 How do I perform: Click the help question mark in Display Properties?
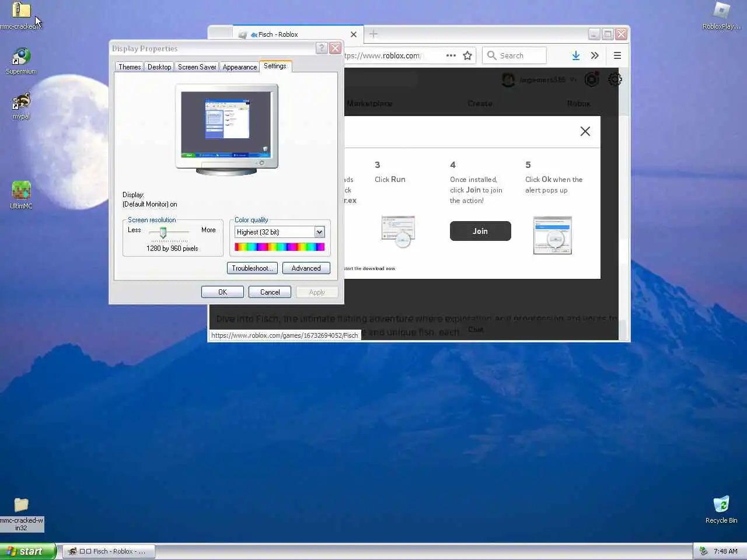pyautogui.click(x=322, y=48)
